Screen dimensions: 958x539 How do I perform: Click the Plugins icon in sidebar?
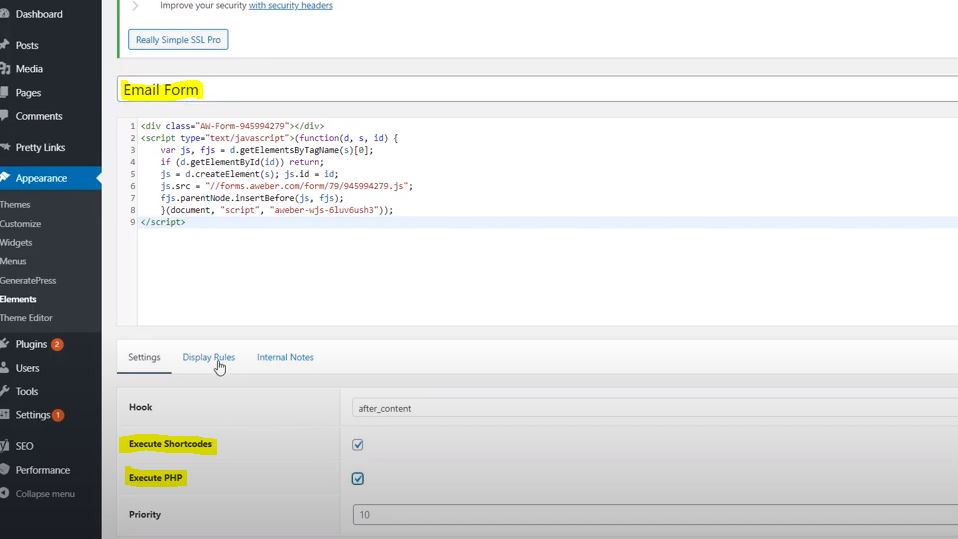point(4,344)
